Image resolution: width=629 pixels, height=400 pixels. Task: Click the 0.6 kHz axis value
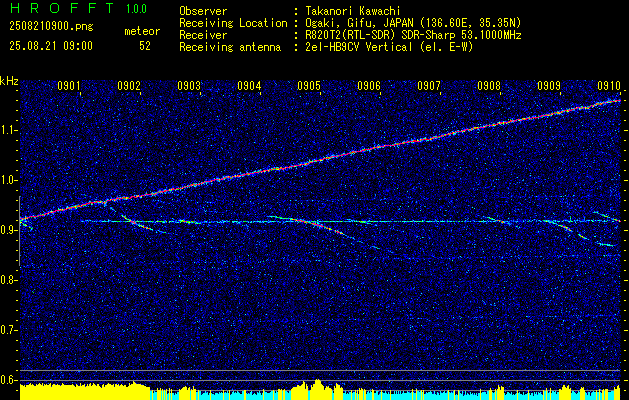[9, 380]
